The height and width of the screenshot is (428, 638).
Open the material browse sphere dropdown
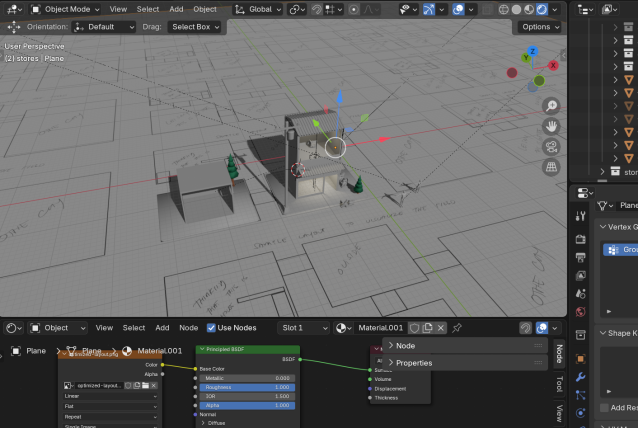pyautogui.click(x=344, y=328)
